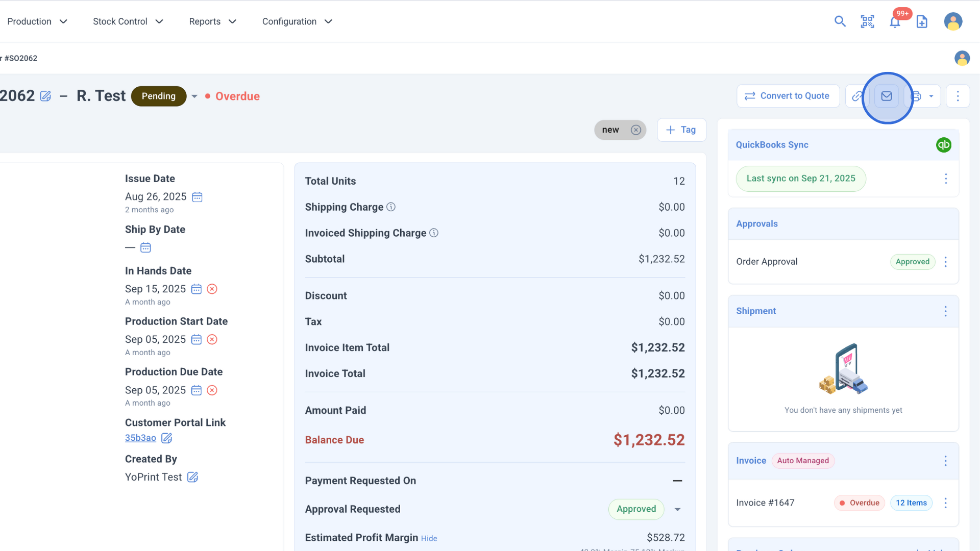The height and width of the screenshot is (551, 980).
Task: Click the Convert to Quote button
Action: (788, 96)
